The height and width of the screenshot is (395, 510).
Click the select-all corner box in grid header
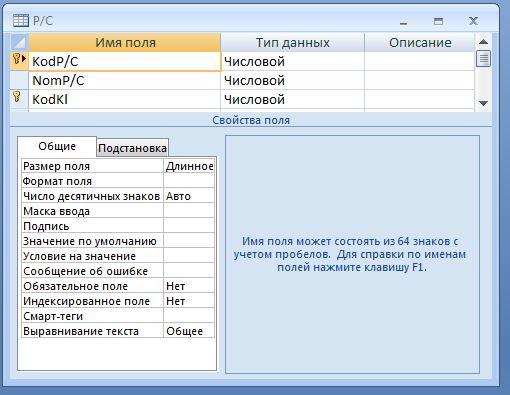[x=19, y=42]
